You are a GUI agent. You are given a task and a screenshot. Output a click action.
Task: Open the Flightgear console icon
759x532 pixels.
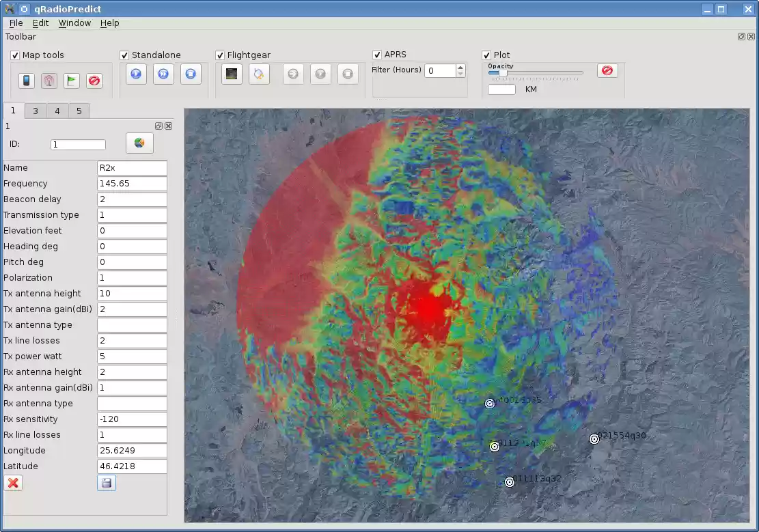[232, 74]
